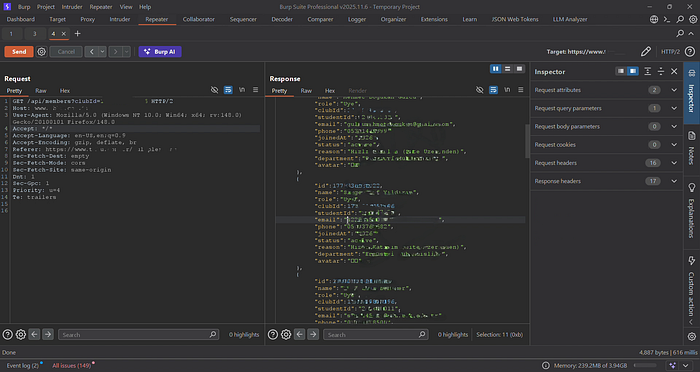700x372 pixels.
Task: Add a new Repeater tab
Action: (77, 33)
